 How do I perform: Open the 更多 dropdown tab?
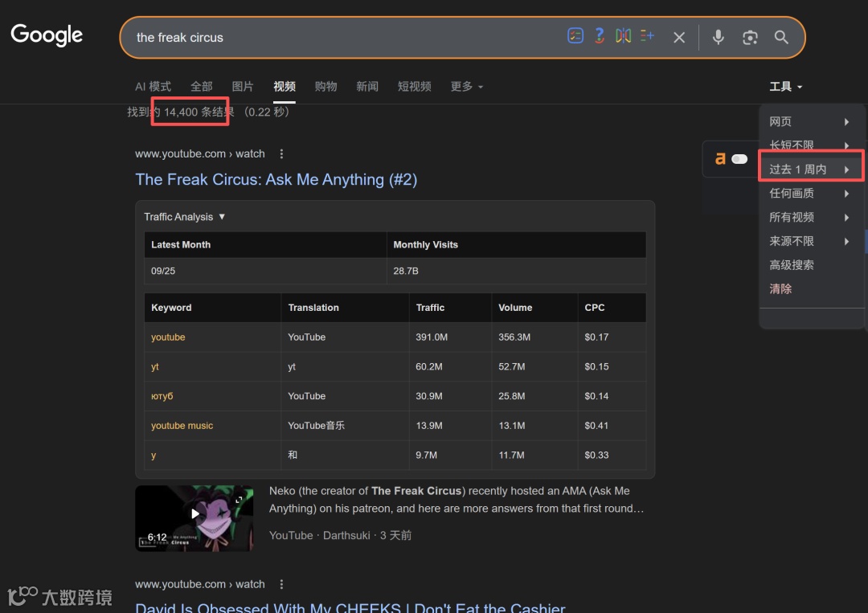(x=466, y=87)
